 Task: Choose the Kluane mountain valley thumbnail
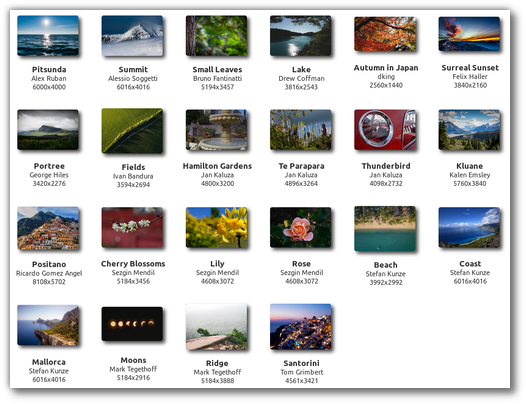469,130
